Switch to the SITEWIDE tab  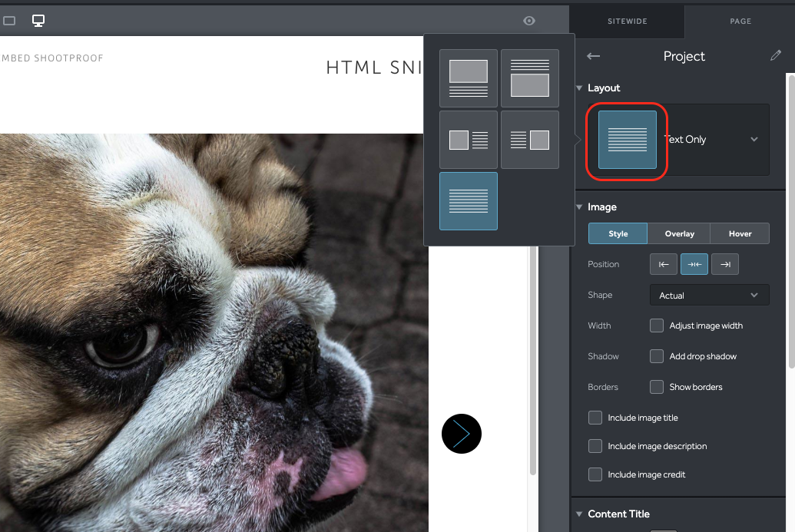[627, 21]
